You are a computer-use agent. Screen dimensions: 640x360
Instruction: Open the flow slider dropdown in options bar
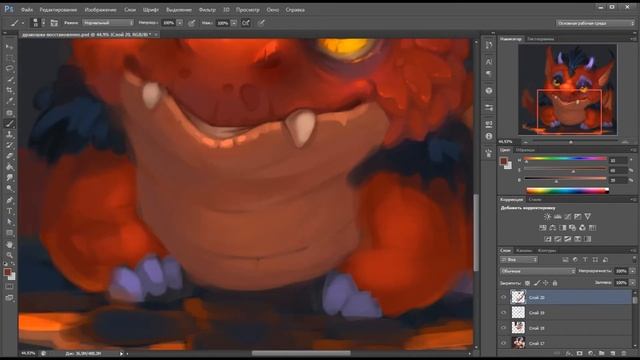(x=234, y=23)
